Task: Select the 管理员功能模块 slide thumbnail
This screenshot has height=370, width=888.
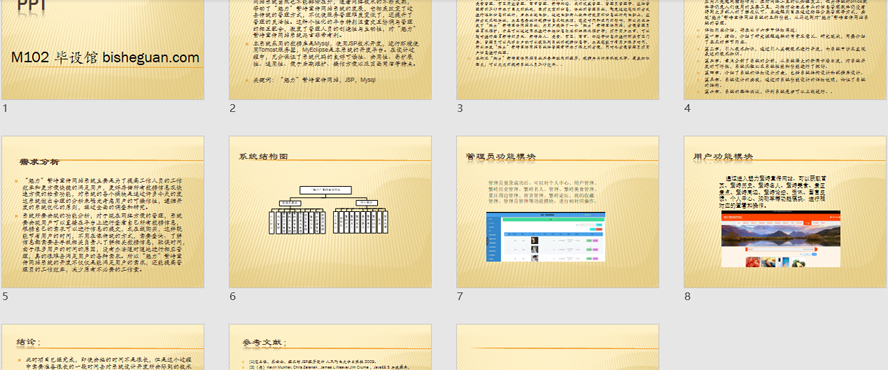Action: pos(558,212)
